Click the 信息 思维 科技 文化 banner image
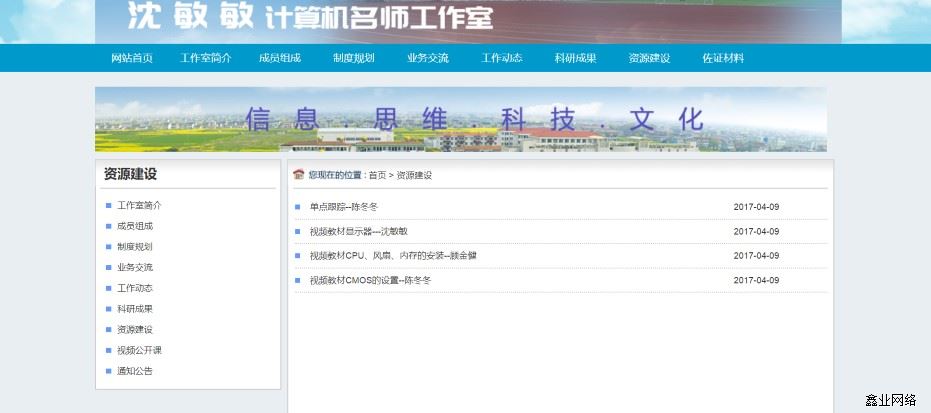Image resolution: width=931 pixels, height=413 pixels. coord(461,119)
